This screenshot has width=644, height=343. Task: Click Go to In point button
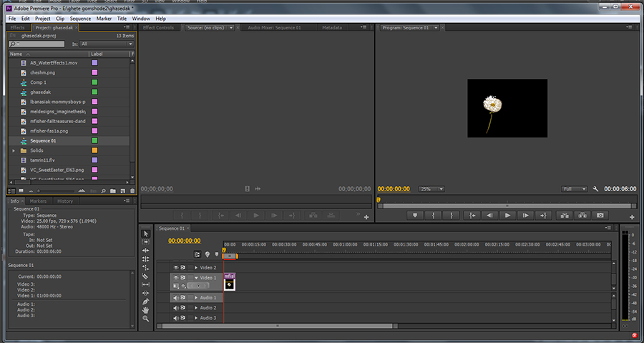pyautogui.click(x=472, y=216)
